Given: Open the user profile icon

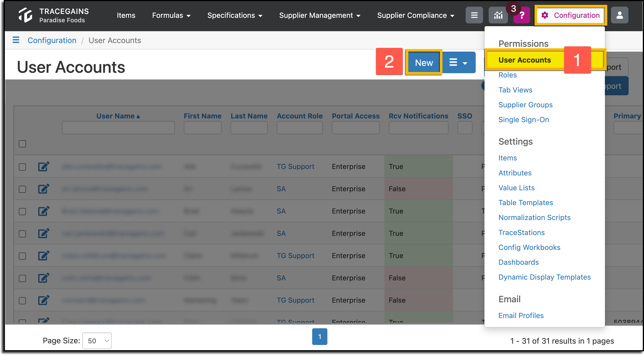Looking at the screenshot, I should tap(619, 15).
